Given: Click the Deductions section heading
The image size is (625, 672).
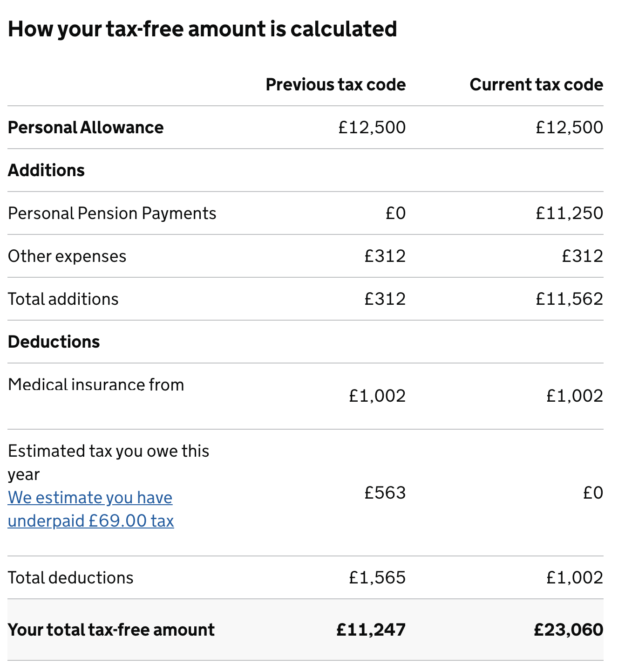Looking at the screenshot, I should click(x=54, y=342).
